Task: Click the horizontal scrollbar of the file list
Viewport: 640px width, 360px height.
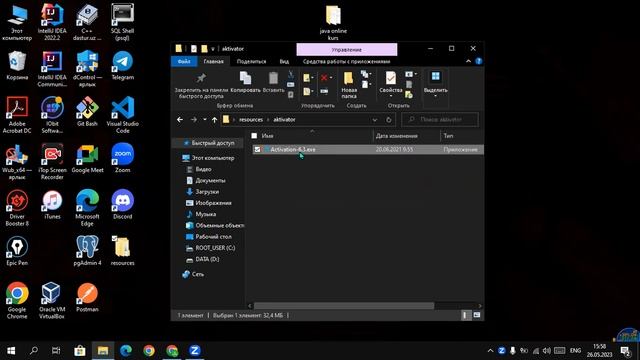Action: pos(344,305)
